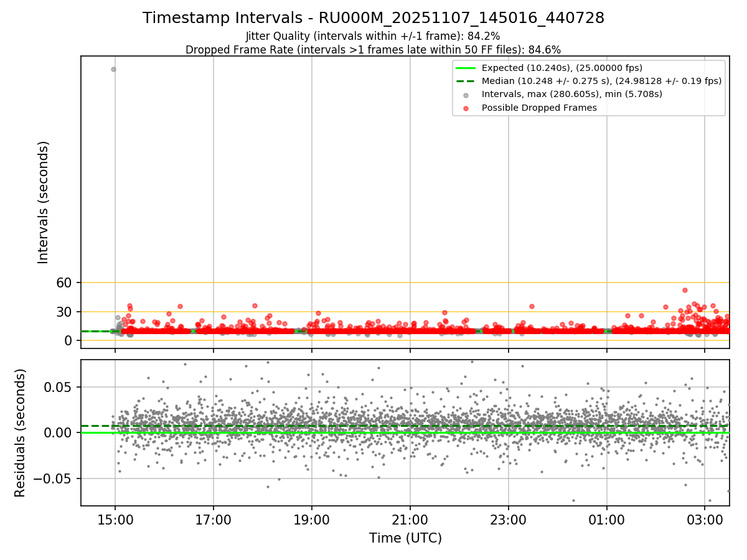Viewport: 747px width, 560px height.
Task: Click the 'Time (UTC)' x-axis label
Action: click(405, 538)
